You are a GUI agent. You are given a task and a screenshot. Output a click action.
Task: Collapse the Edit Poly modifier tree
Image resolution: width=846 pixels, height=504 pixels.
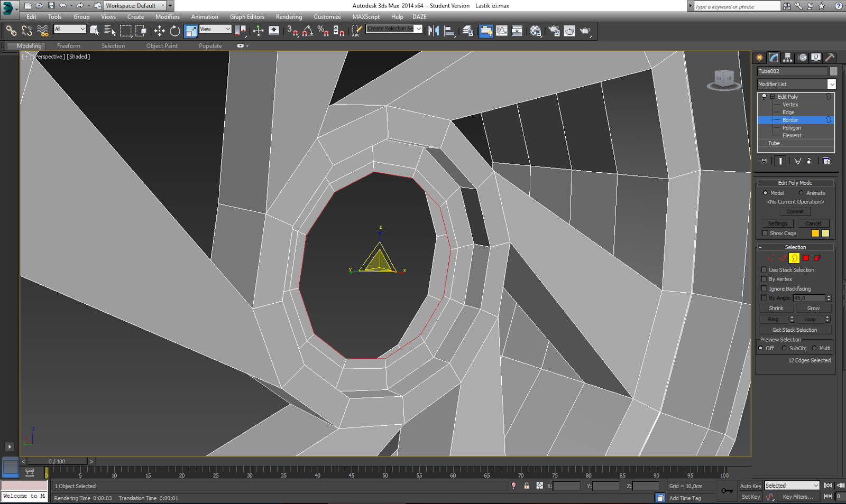pyautogui.click(x=773, y=97)
